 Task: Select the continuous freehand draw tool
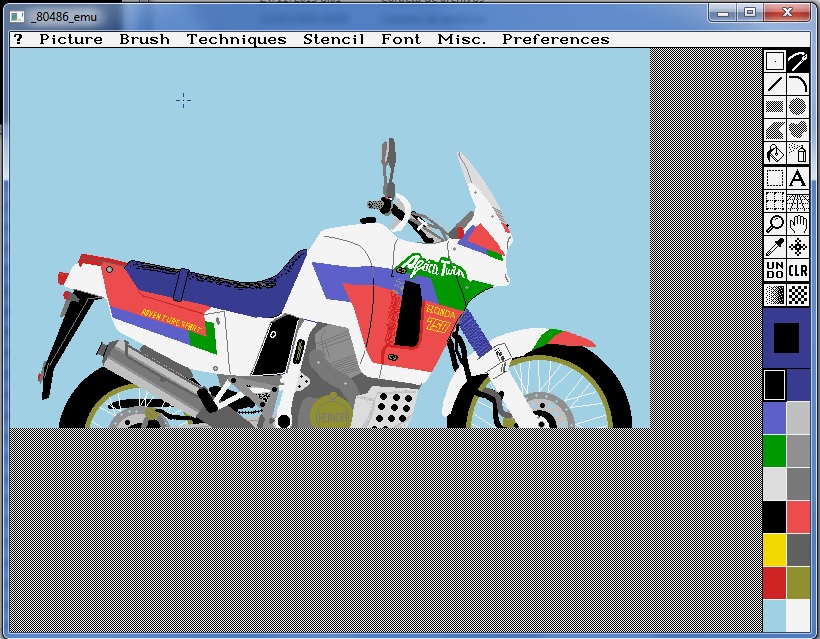pos(798,61)
